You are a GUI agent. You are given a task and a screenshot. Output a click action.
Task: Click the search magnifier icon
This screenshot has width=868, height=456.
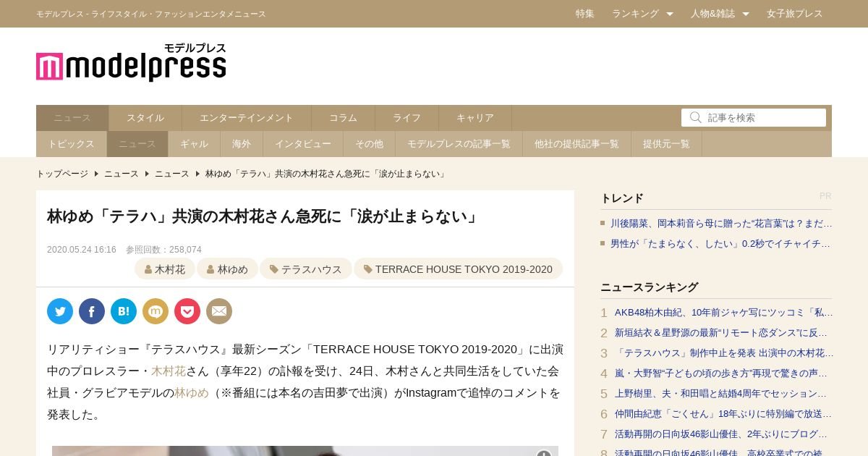[x=695, y=117]
